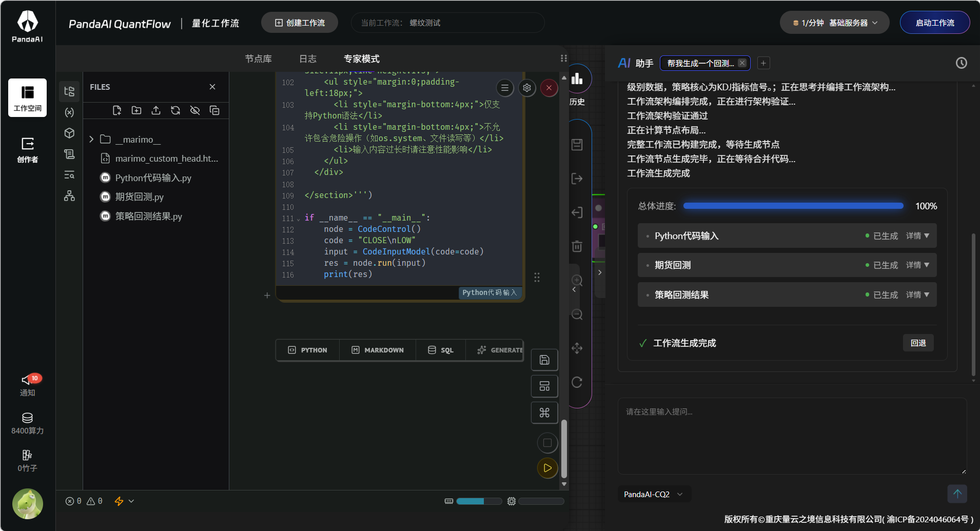Image resolution: width=980 pixels, height=531 pixels.
Task: Open the 基础服务器 server dropdown
Action: [834, 23]
